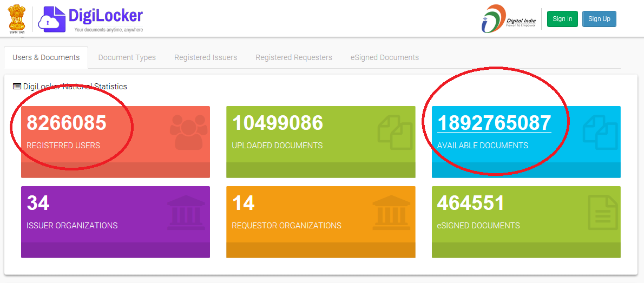Click the Indian national emblem icon
This screenshot has width=644, height=283.
pyautogui.click(x=16, y=18)
